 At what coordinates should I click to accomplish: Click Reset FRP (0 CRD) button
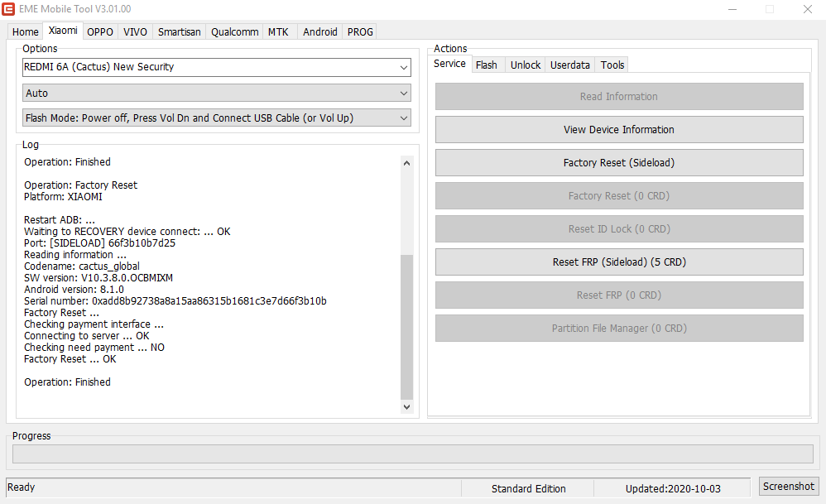pyautogui.click(x=619, y=295)
